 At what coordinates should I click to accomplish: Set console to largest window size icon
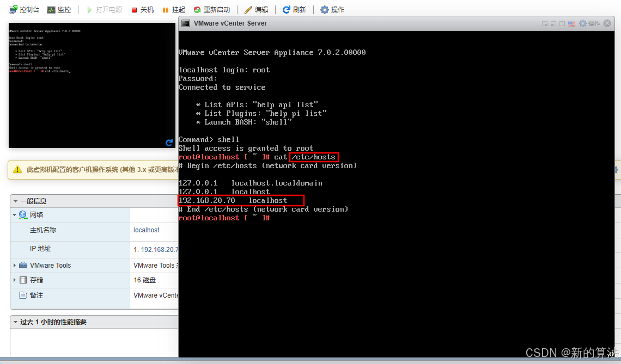pos(562,24)
